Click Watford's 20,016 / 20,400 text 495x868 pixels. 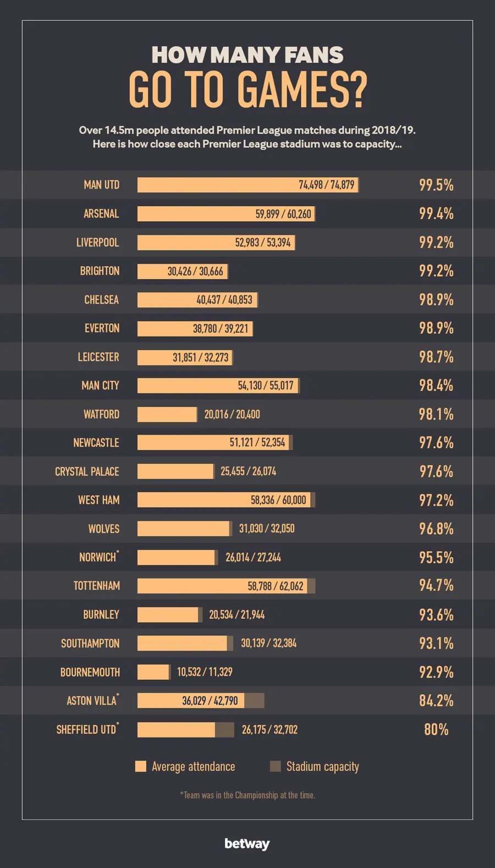[232, 414]
